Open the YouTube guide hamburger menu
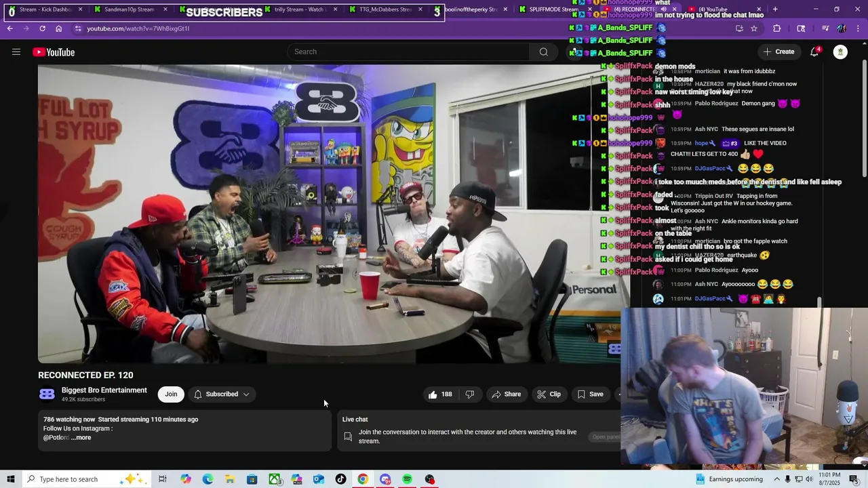868x488 pixels. click(x=16, y=52)
